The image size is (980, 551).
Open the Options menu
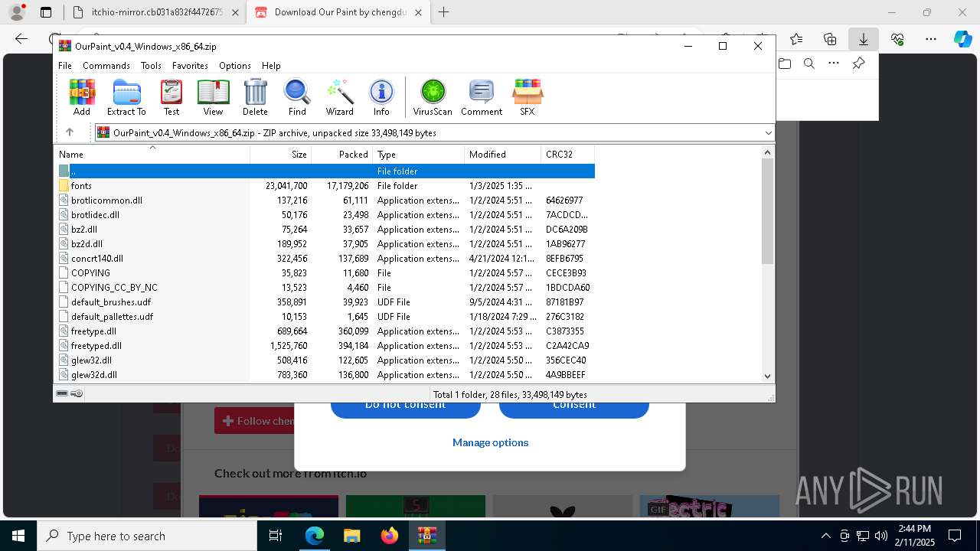click(235, 66)
